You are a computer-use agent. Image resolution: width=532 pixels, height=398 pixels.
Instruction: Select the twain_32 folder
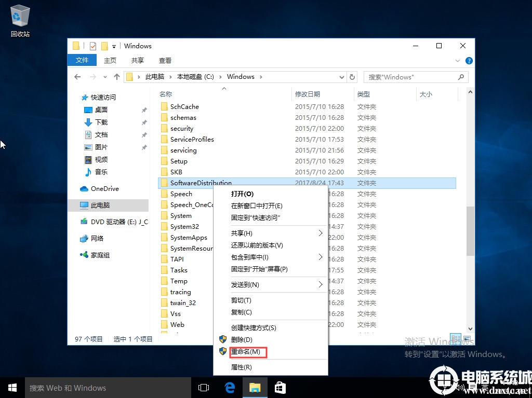[x=183, y=303]
